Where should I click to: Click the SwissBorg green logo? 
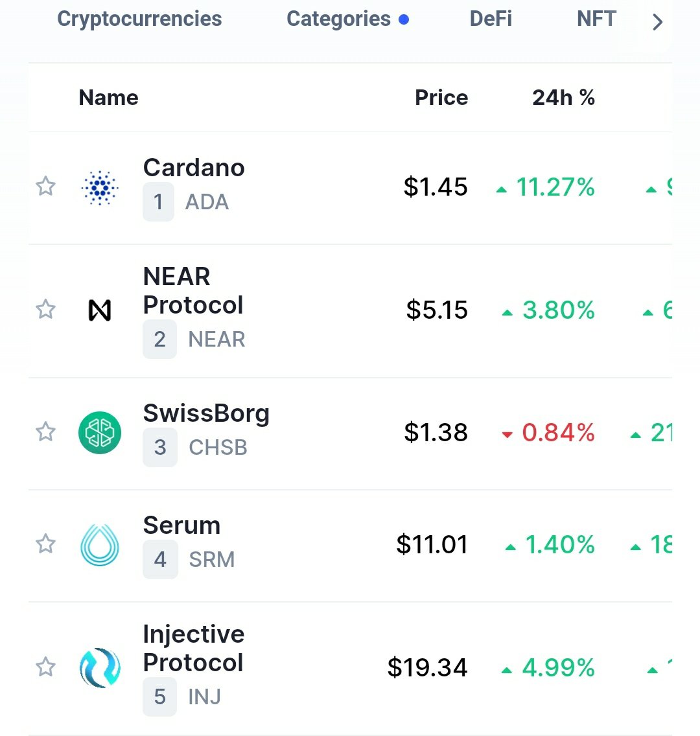[x=100, y=433]
